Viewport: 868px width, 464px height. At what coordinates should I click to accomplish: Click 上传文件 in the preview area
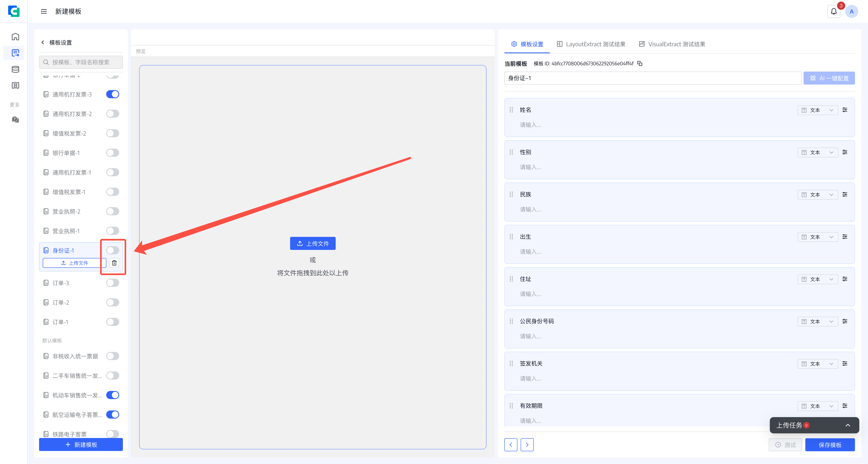point(313,243)
